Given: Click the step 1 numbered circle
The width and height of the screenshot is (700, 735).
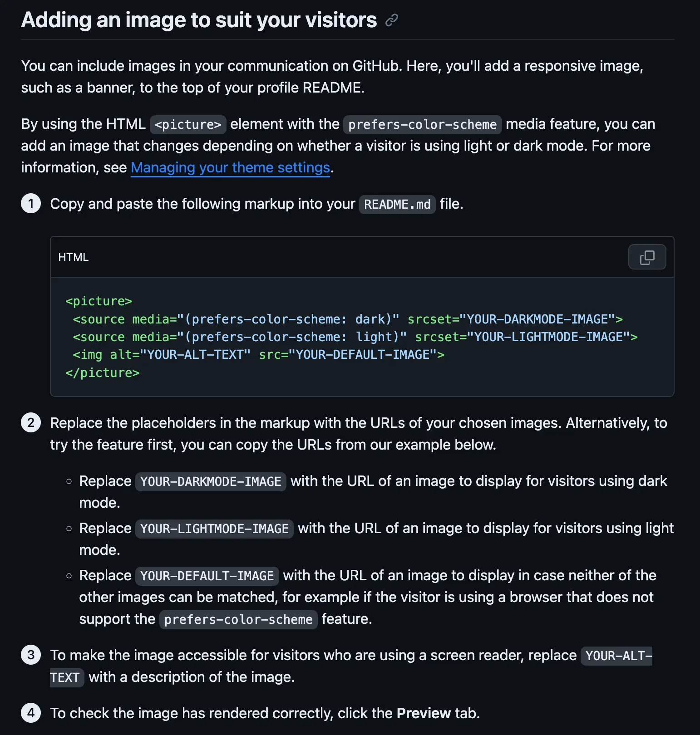Looking at the screenshot, I should point(30,203).
